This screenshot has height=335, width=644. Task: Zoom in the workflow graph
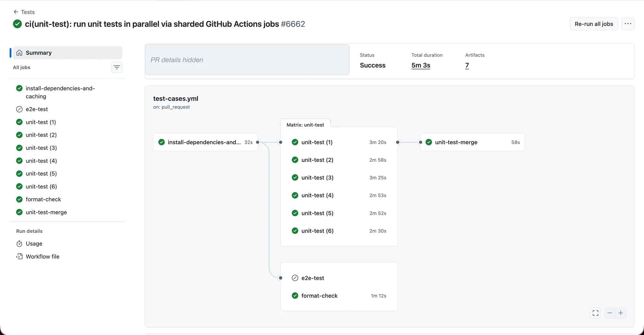(x=621, y=313)
